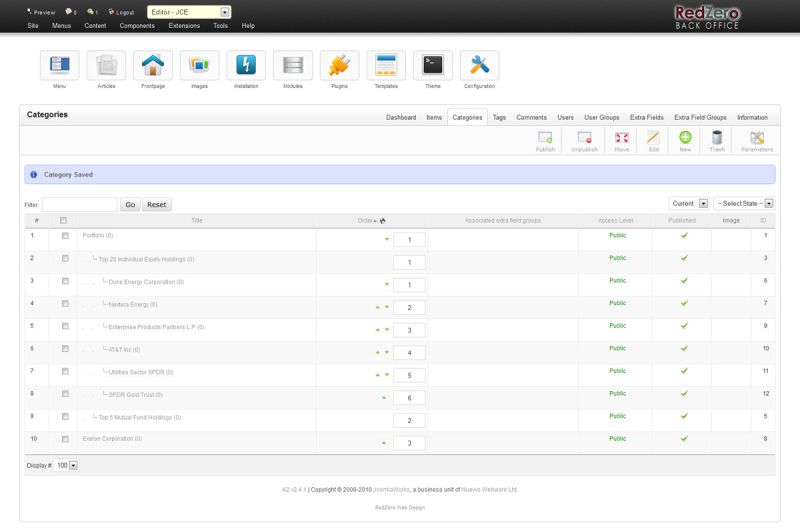Open the Editor - JCE dropdown

[x=189, y=12]
